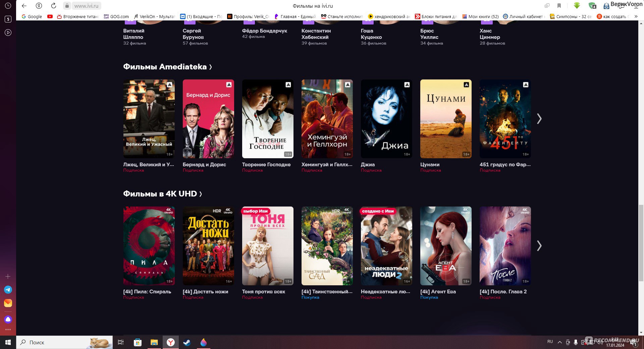Open Task View on the taskbar

pos(121,342)
